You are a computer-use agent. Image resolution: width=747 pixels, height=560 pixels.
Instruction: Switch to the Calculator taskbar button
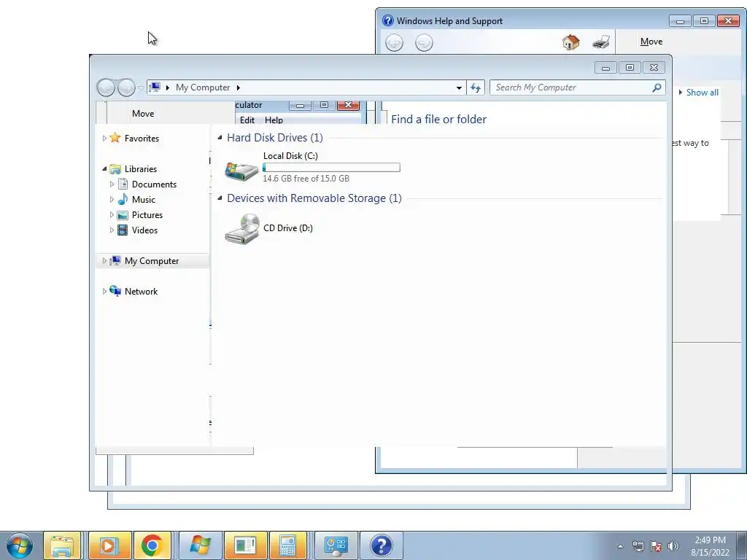288,545
